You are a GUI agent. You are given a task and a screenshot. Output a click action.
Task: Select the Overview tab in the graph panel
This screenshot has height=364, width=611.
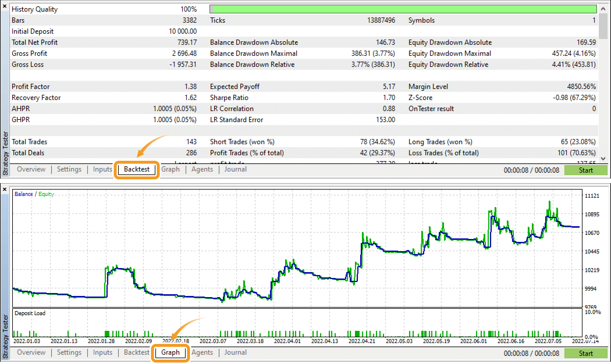(x=31, y=353)
